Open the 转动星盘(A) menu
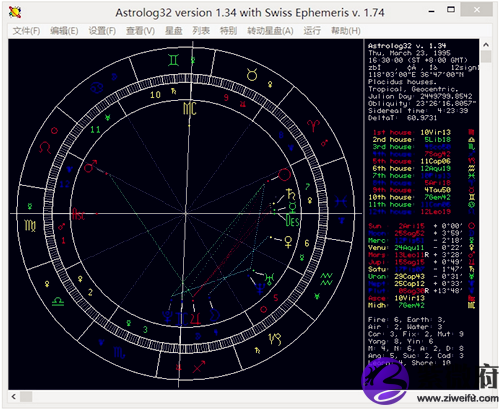500x410 pixels. click(x=270, y=31)
